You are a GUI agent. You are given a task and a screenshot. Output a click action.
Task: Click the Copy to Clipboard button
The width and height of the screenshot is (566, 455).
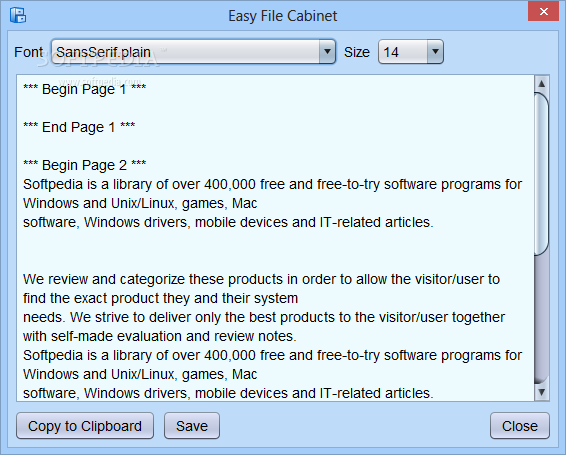point(85,426)
